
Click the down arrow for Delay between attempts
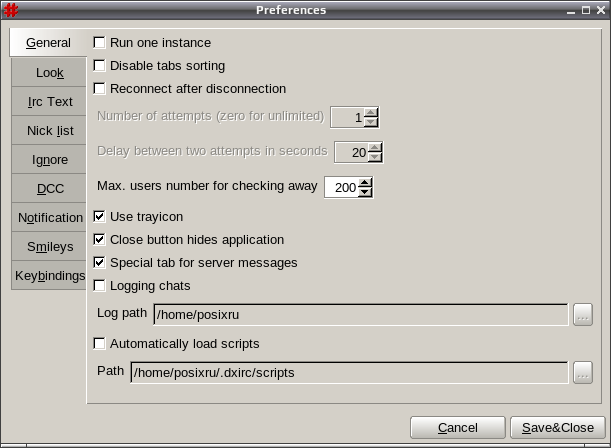click(x=375, y=157)
